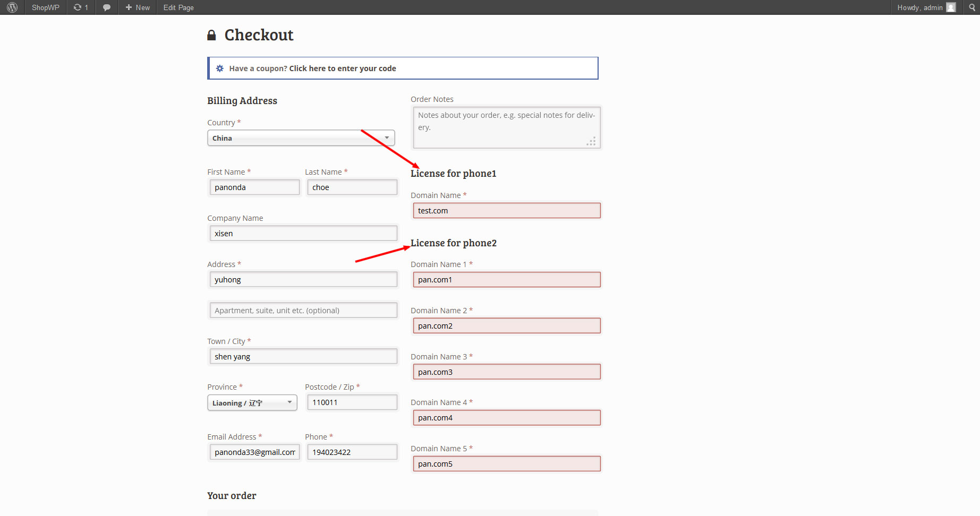
Task: Click the admin avatar icon
Action: 950,7
